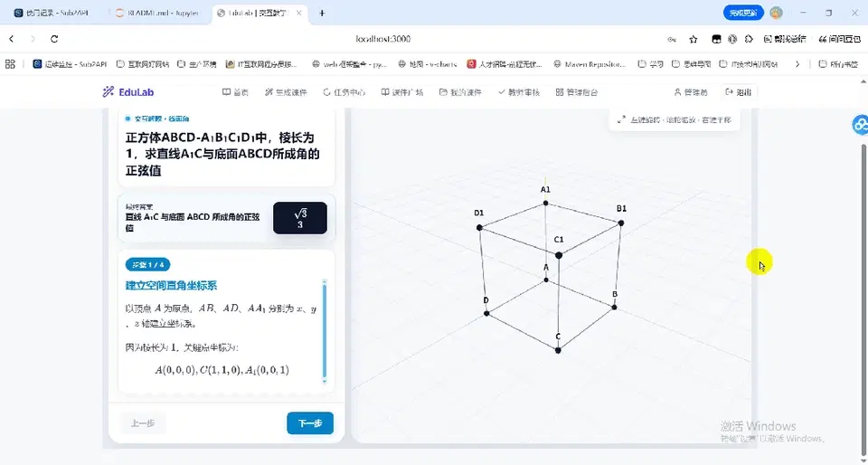Click the 3D view rotate-zoom hint icon
Screen dimensions: 868x465
coord(621,119)
